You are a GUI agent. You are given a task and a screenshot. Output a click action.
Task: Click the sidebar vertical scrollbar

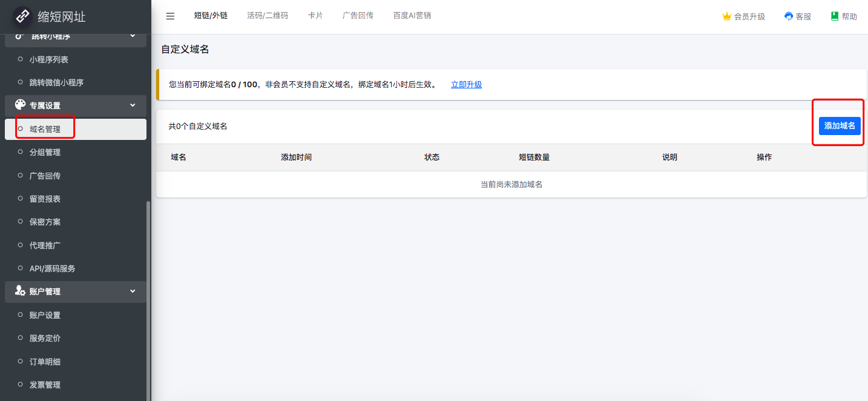[148, 300]
